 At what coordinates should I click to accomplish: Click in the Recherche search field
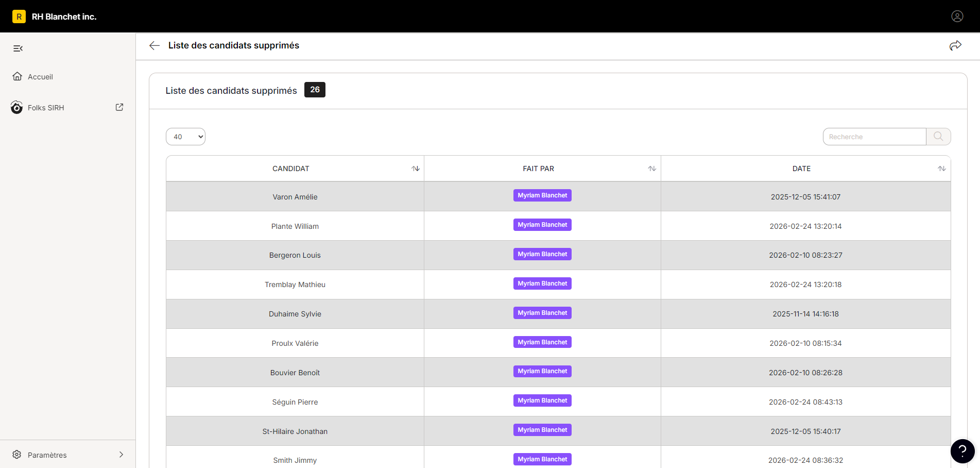pos(874,137)
